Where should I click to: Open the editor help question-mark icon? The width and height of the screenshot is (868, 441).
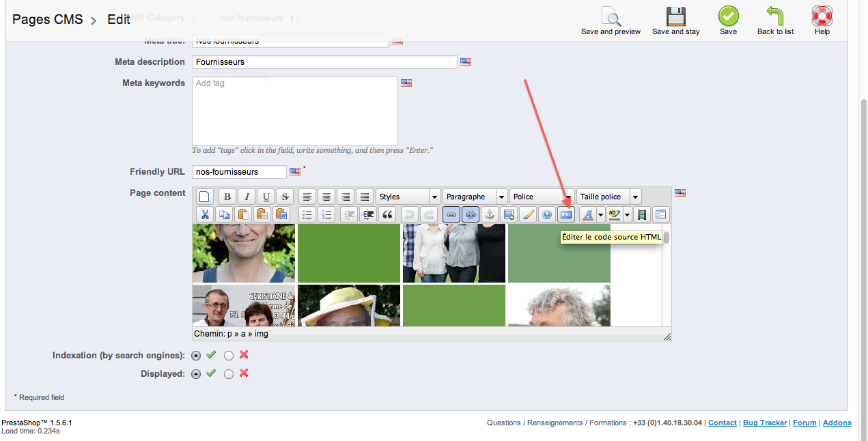(546, 214)
